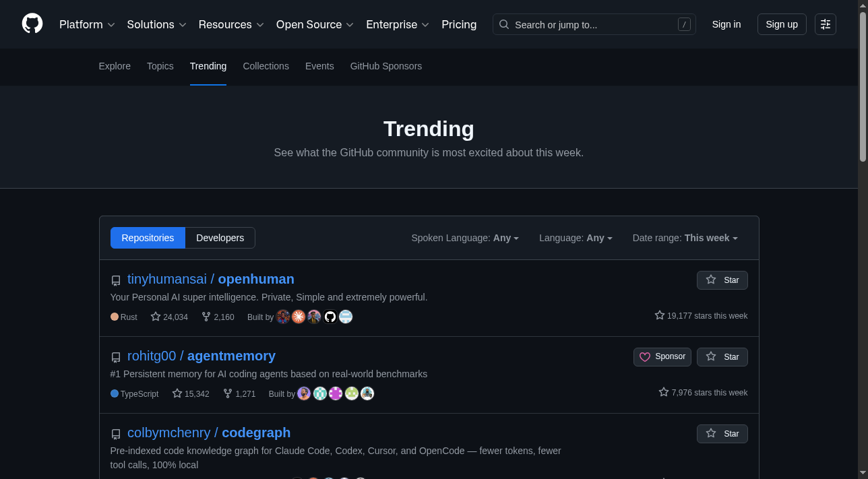This screenshot has width=868, height=479.
Task: Open openhuman stargazers count 24,034
Action: [169, 317]
